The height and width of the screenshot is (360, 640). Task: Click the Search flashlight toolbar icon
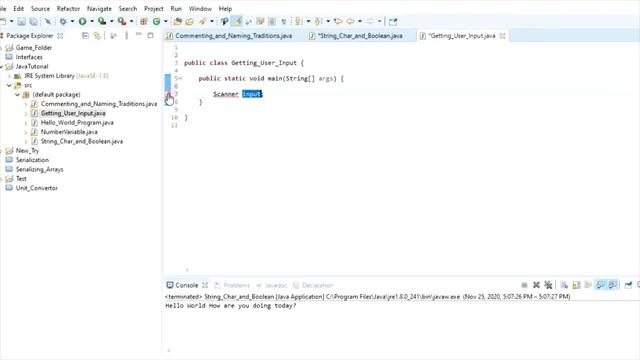pos(202,21)
